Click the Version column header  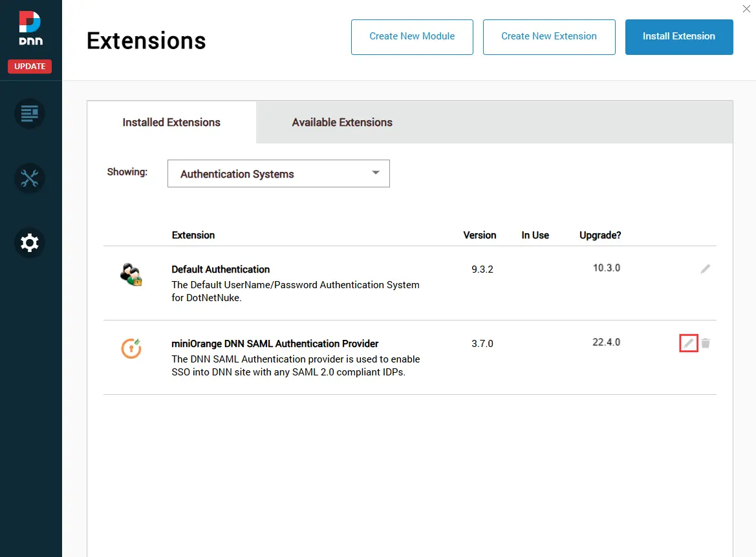479,235
